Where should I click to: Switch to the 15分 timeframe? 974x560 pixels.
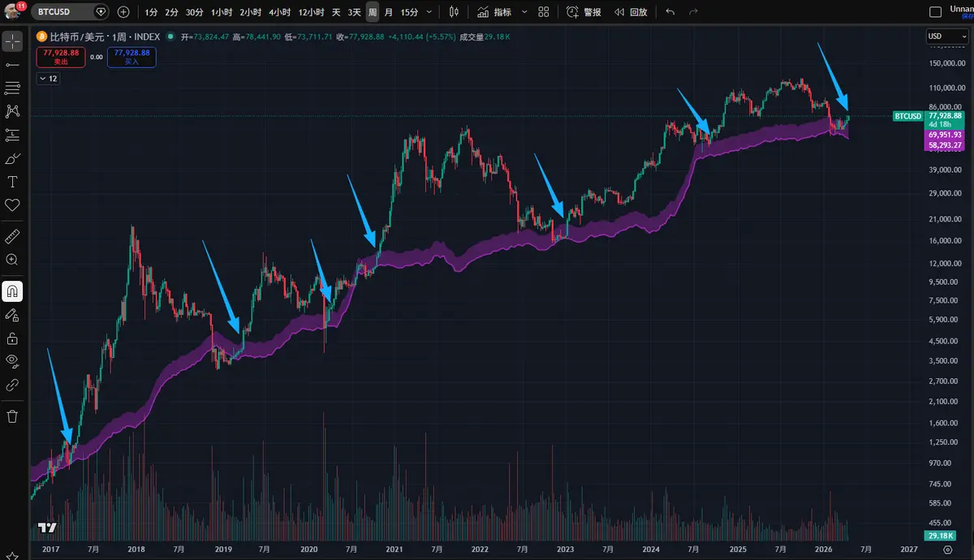click(x=409, y=12)
